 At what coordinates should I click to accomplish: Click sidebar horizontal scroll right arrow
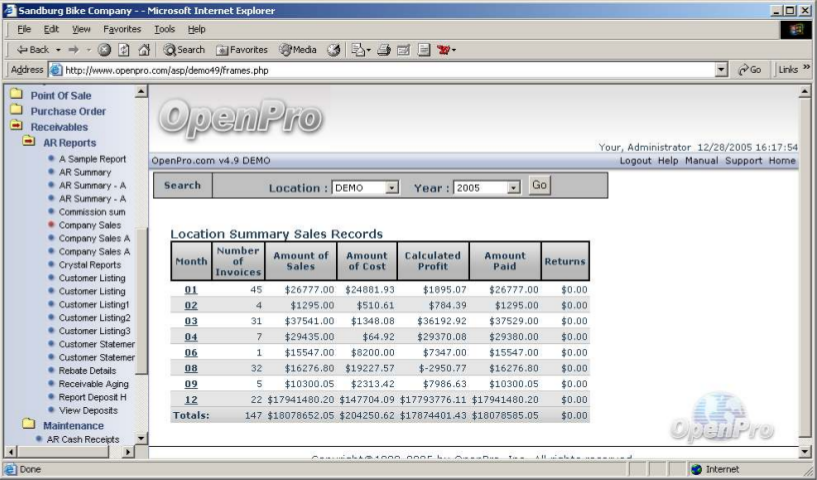[128, 452]
